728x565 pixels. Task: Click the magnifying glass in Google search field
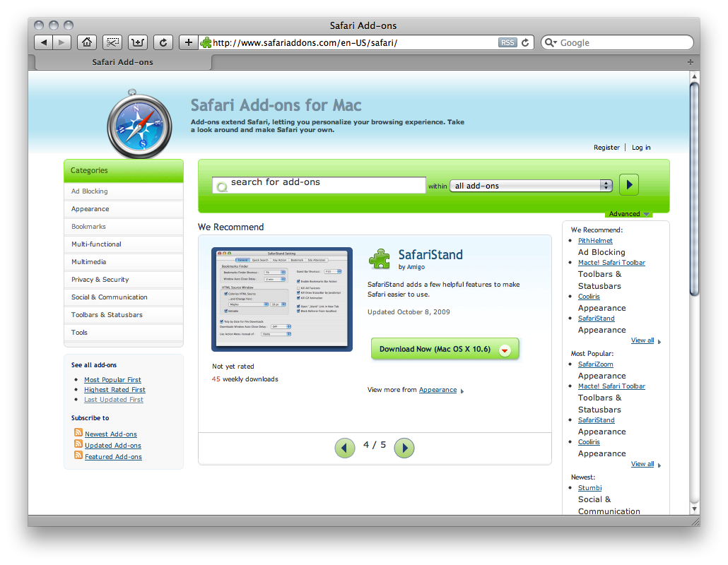tap(551, 42)
